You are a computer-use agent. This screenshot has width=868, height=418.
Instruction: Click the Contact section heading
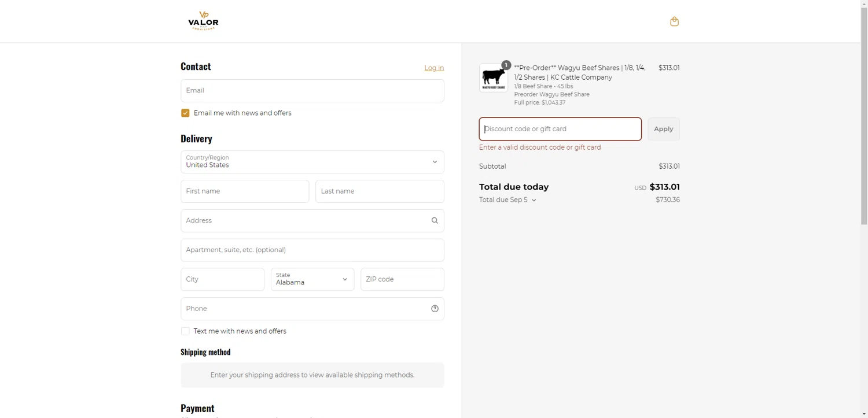click(196, 66)
